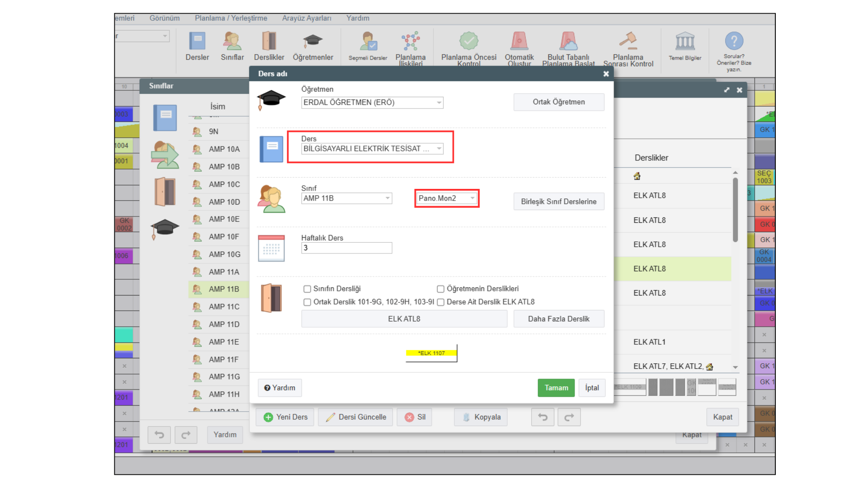Click the Ortak Öğretmen button
Screen dimensions: 868x488
[x=558, y=102]
